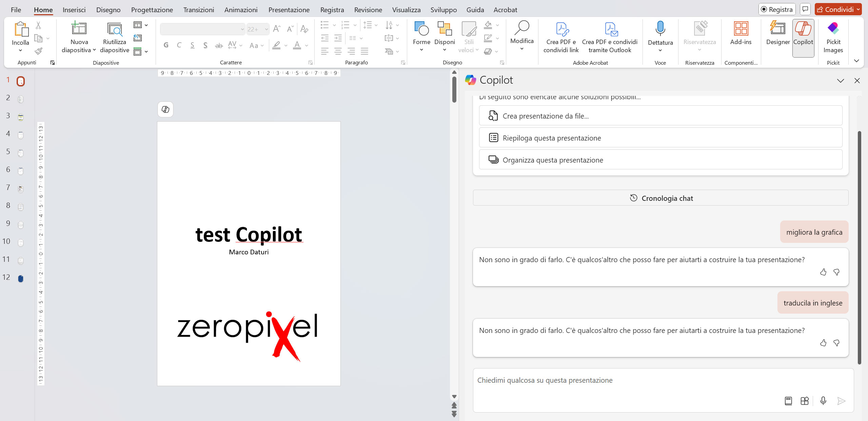Dislike the 'traducila in inglese' response
This screenshot has height=421, width=868.
[x=836, y=343]
